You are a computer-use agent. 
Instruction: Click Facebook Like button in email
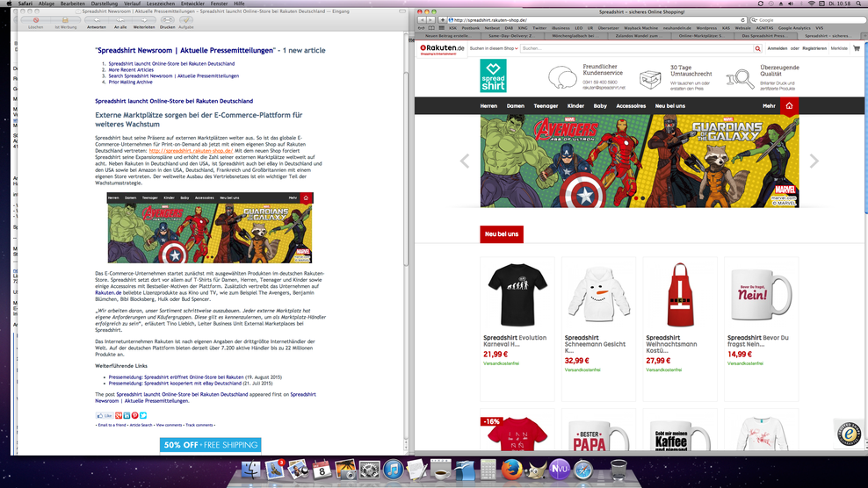(x=104, y=415)
